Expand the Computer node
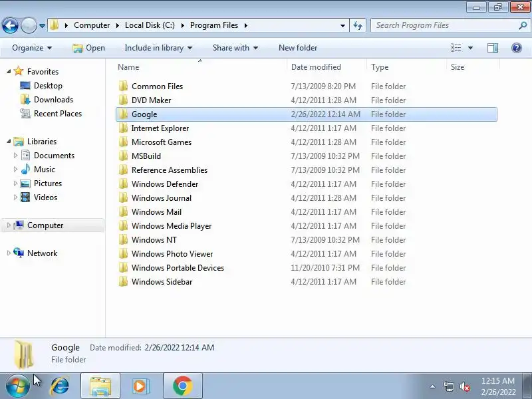This screenshot has width=532, height=399. (9, 225)
